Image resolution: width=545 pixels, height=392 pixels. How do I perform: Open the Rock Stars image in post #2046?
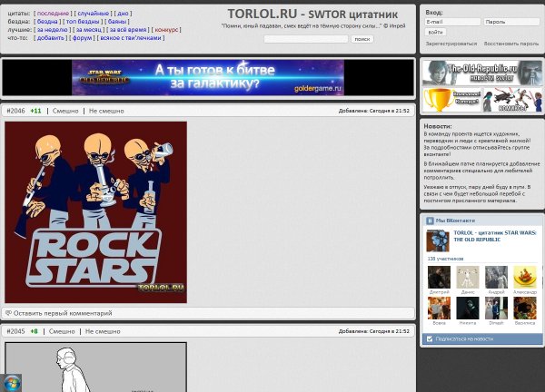click(x=95, y=211)
